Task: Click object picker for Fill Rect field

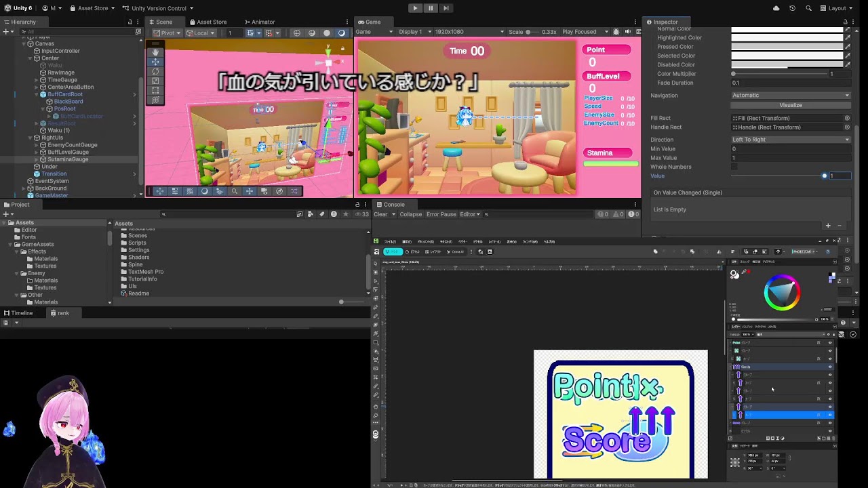Action: click(x=847, y=118)
